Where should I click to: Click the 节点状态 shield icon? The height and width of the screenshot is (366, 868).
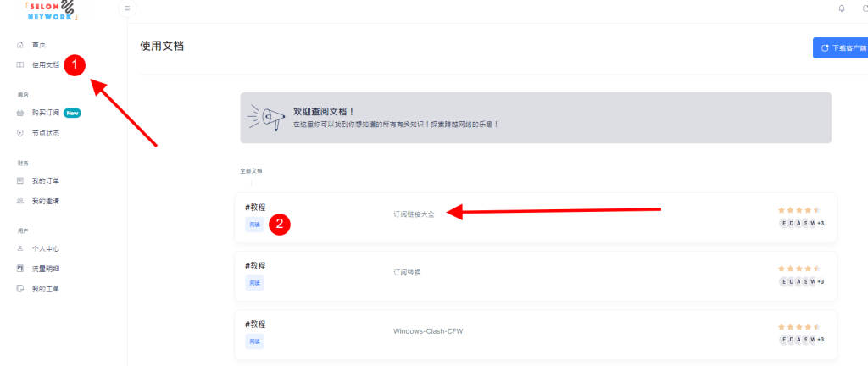click(20, 133)
